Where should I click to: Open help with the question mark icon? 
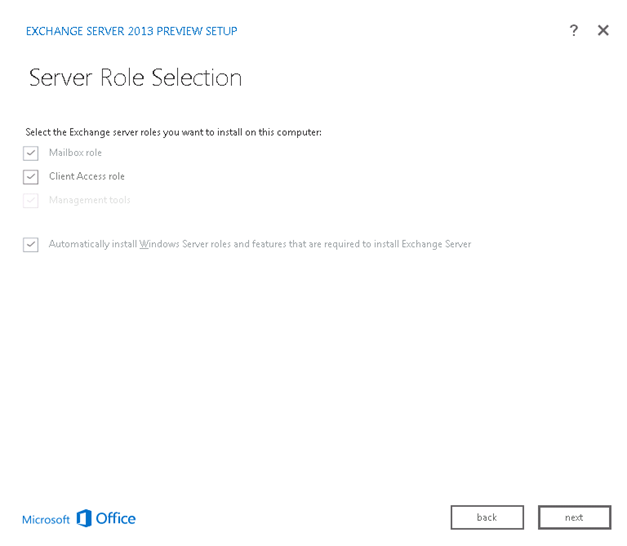tap(574, 31)
